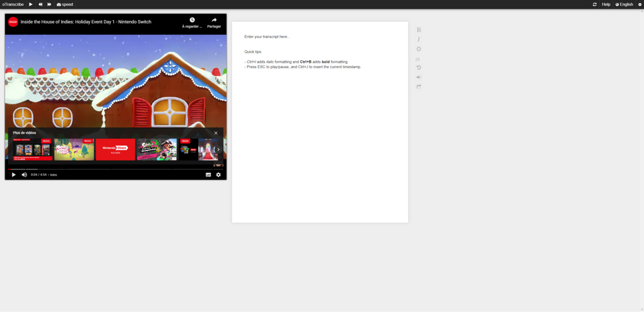
Task: Close the 'Plus de vidéos' overlay
Action: click(216, 133)
